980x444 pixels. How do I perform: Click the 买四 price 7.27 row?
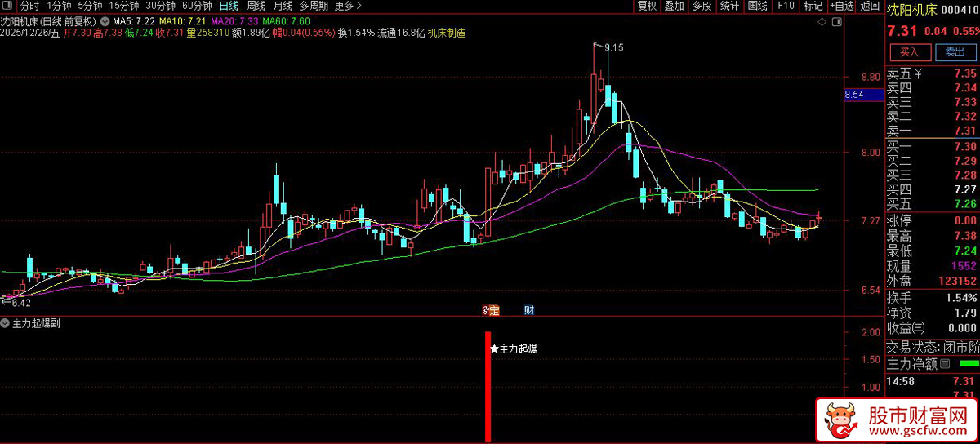point(933,189)
